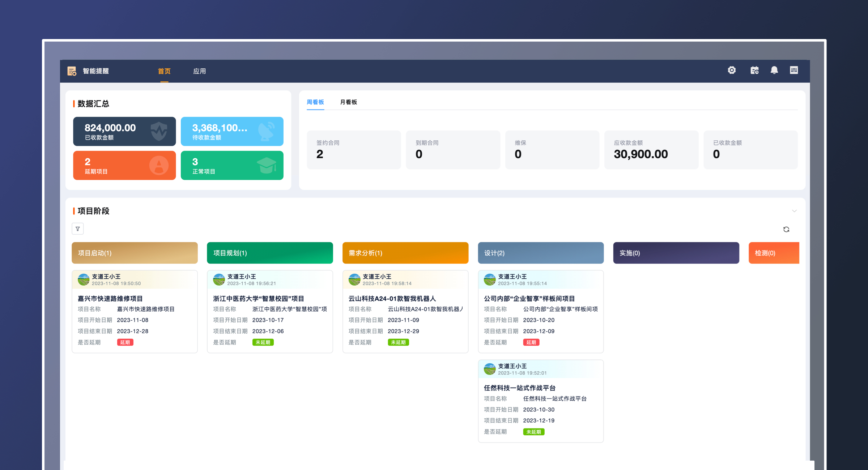The image size is (868, 470).
Task: Open dashboard chart icon in header
Action: tap(794, 70)
